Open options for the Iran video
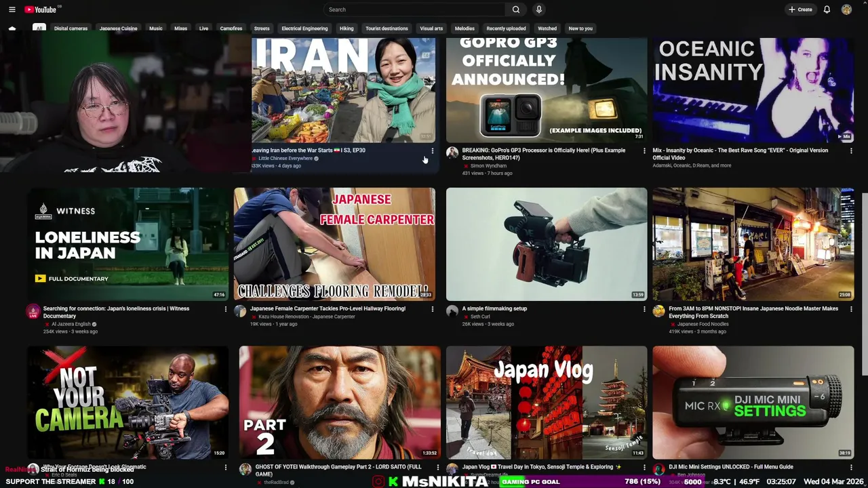This screenshot has width=868, height=488. click(433, 150)
